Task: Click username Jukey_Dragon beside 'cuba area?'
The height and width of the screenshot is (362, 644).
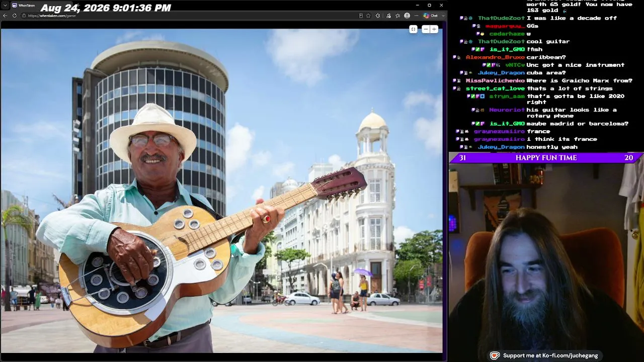Action: point(501,73)
